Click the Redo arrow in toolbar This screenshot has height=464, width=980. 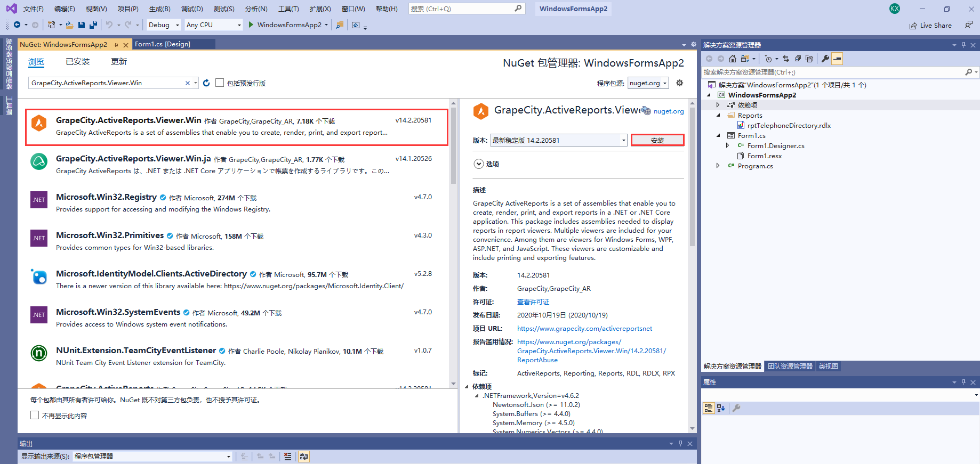tap(128, 25)
